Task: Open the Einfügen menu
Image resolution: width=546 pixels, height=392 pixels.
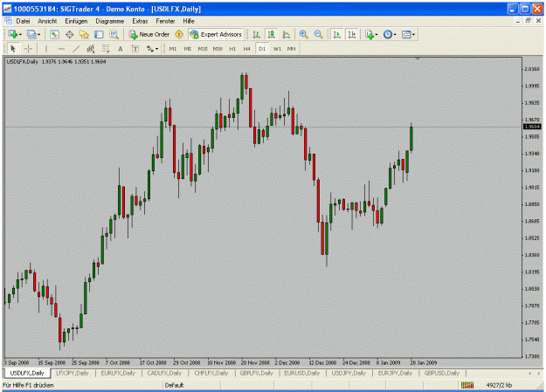Action: tap(76, 21)
